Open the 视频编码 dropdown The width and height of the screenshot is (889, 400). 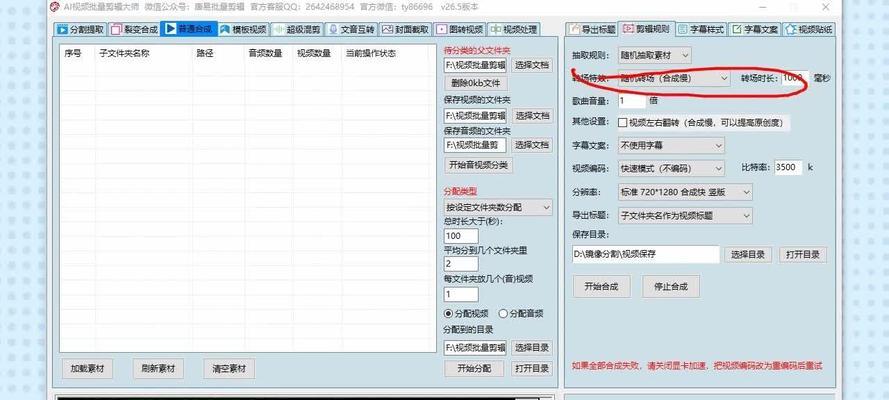(671, 168)
